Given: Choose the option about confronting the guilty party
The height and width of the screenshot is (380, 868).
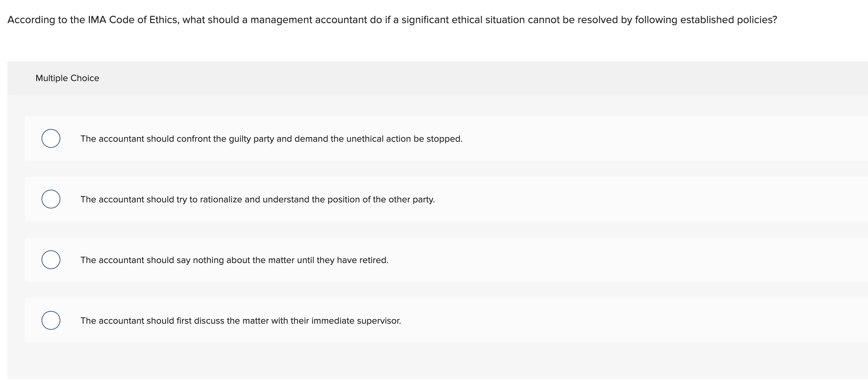Looking at the screenshot, I should pos(271,138).
